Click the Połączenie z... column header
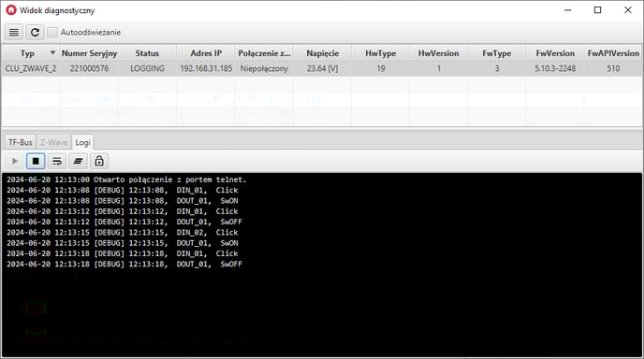 264,53
